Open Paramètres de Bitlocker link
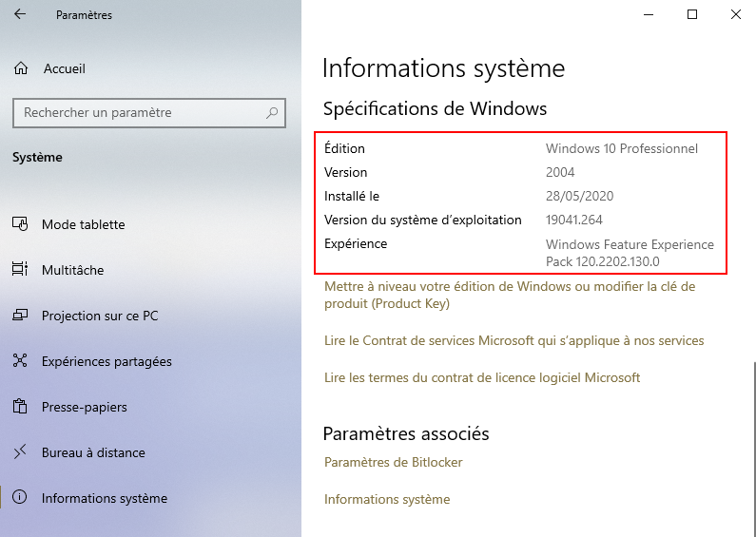Image resolution: width=756 pixels, height=537 pixels. 393,462
